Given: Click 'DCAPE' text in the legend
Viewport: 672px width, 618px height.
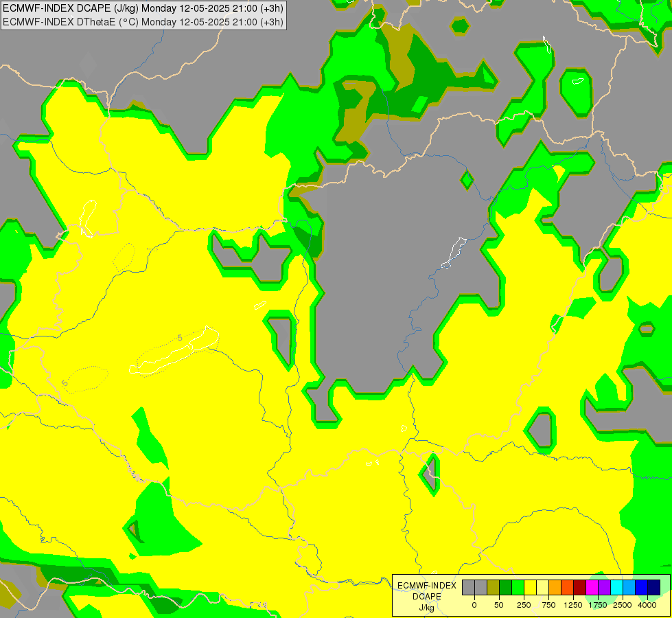Looking at the screenshot, I should click(x=427, y=597).
